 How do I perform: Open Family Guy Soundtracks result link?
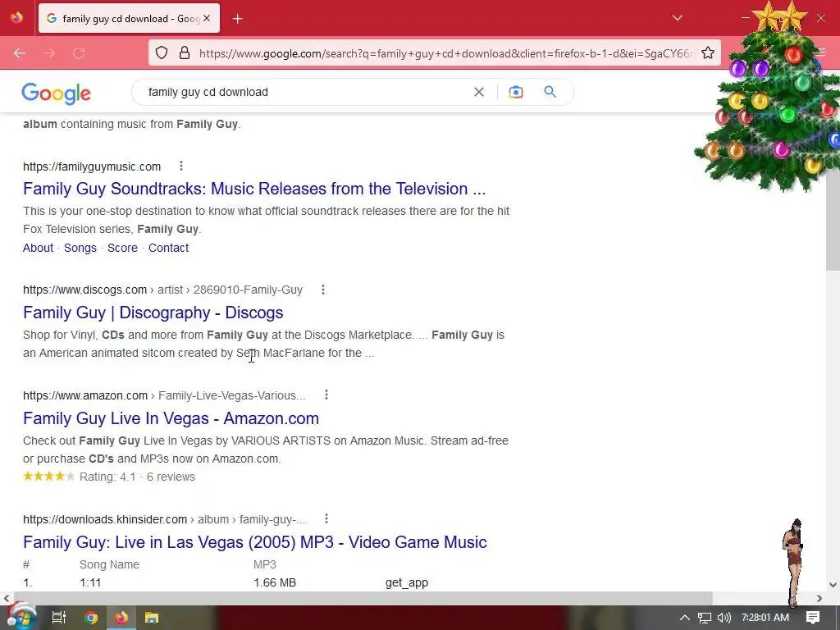(x=254, y=189)
